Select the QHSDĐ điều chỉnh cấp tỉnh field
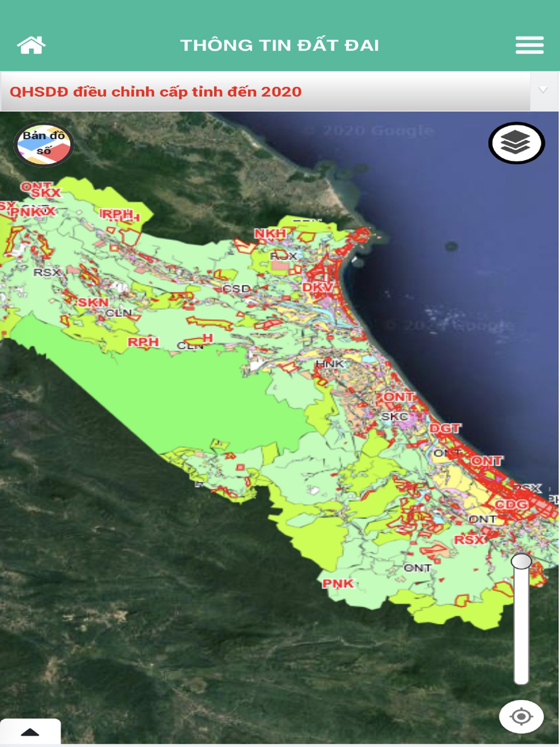 [x=265, y=91]
